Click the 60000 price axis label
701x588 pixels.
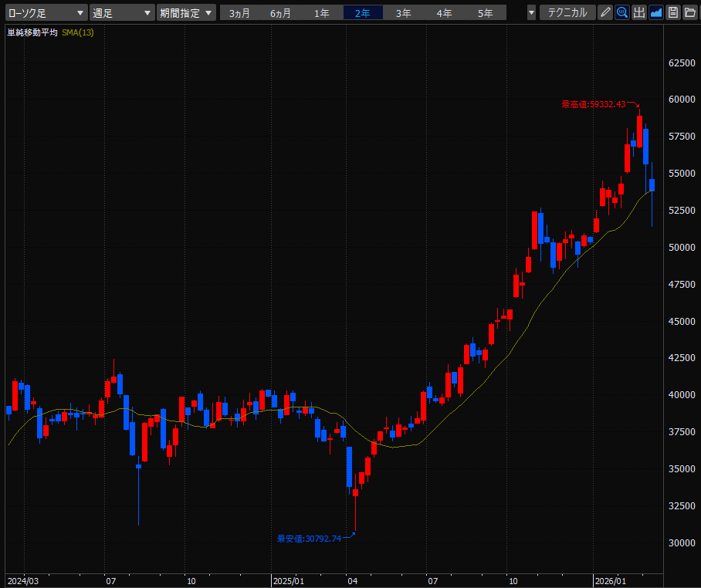pyautogui.click(x=682, y=100)
